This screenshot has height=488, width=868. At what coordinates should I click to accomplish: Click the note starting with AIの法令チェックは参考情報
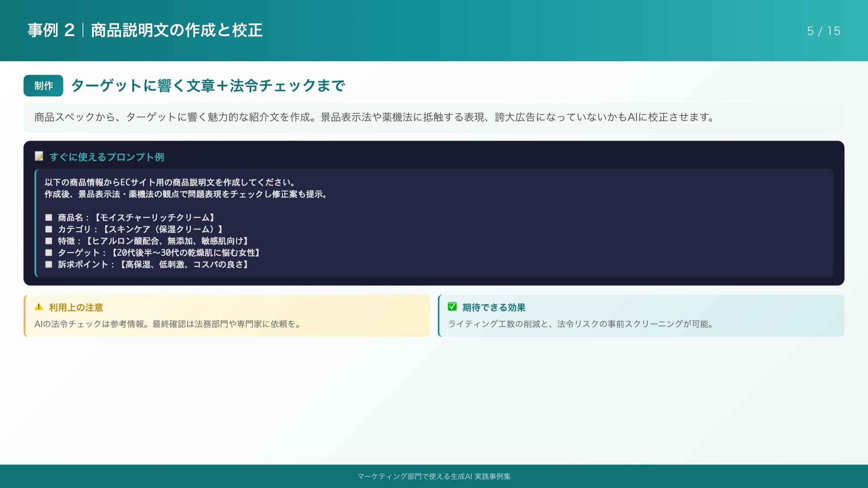coord(168,324)
